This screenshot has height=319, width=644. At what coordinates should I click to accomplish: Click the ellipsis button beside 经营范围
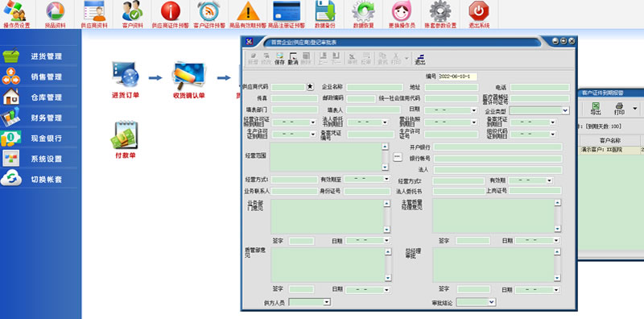(397, 156)
